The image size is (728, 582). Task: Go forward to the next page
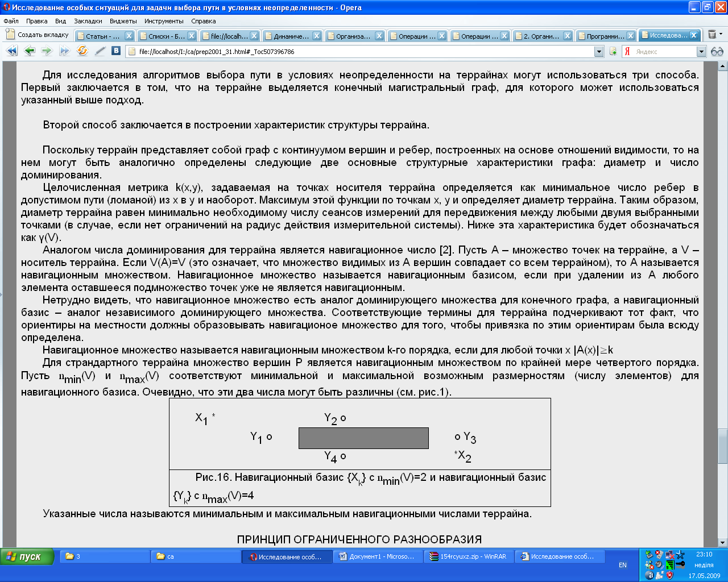pyautogui.click(x=47, y=51)
